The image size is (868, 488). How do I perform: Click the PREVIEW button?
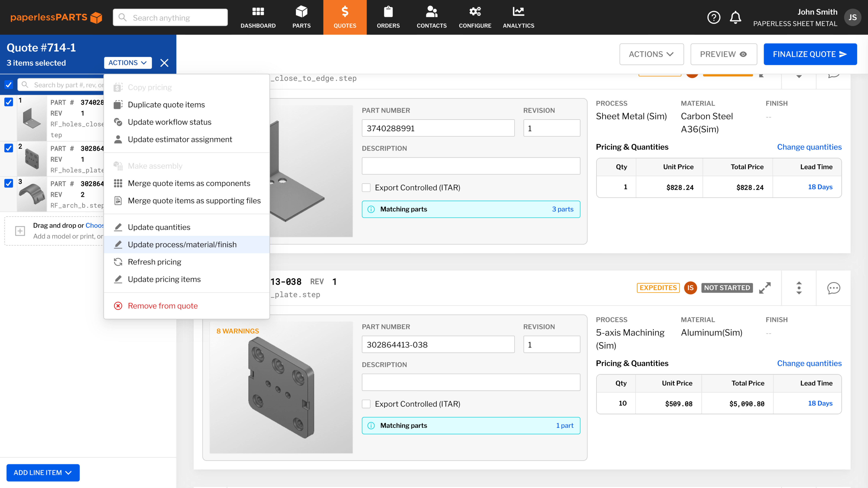click(x=724, y=54)
